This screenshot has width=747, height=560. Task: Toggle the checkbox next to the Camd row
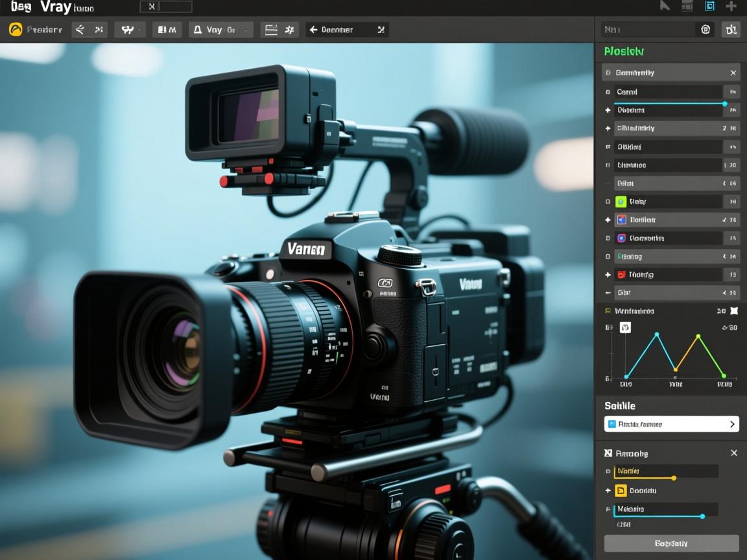(x=608, y=92)
